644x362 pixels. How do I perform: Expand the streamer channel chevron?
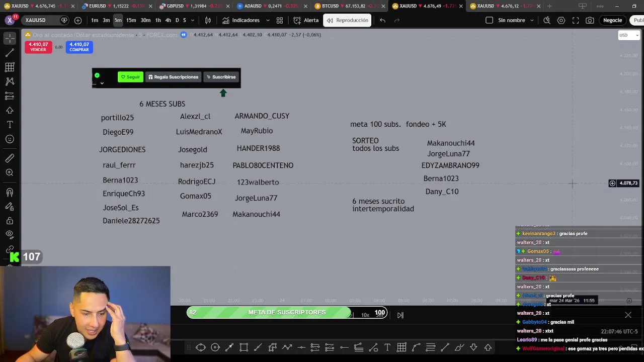[x=102, y=83]
